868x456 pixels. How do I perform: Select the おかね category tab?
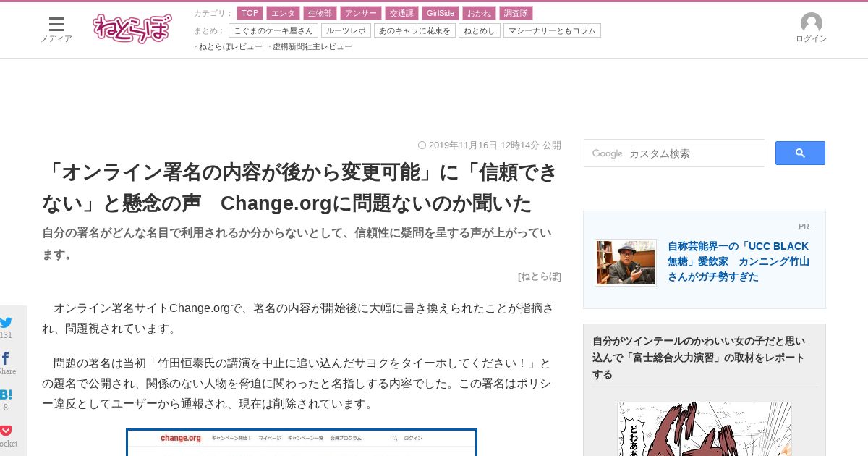[479, 13]
